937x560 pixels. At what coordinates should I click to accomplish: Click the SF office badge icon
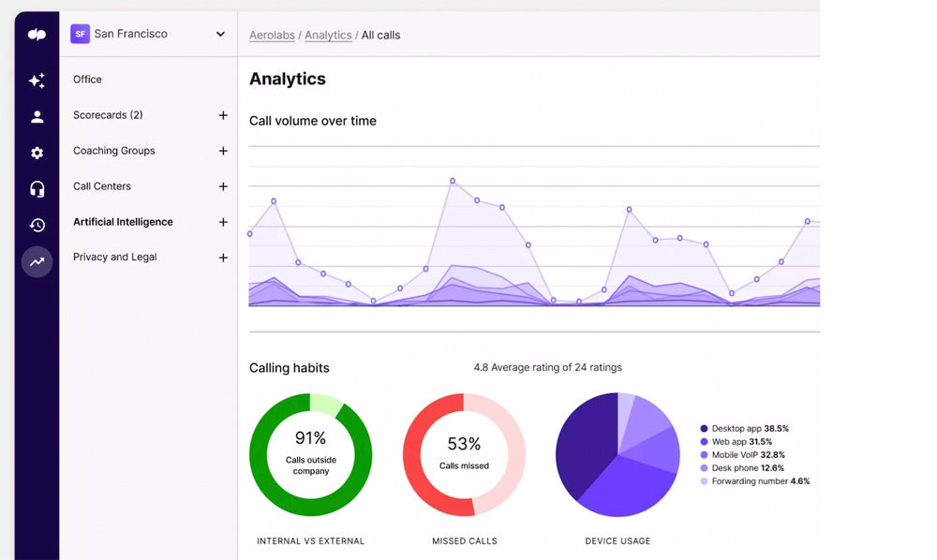(80, 34)
